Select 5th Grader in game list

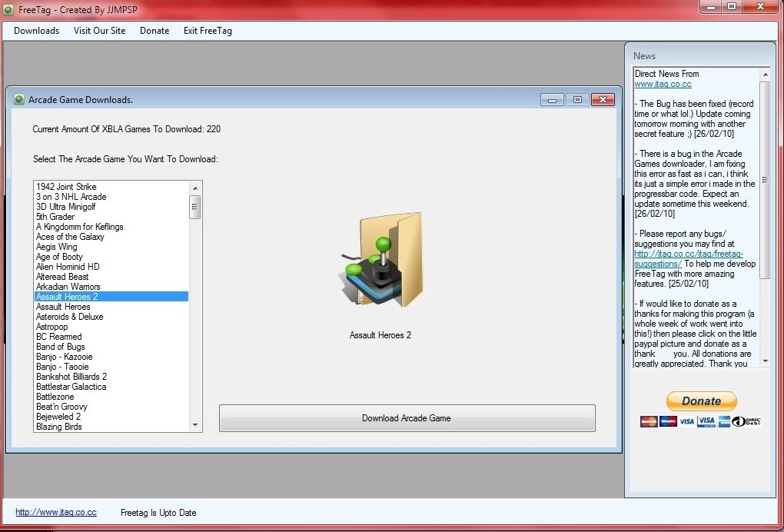pyautogui.click(x=111, y=217)
